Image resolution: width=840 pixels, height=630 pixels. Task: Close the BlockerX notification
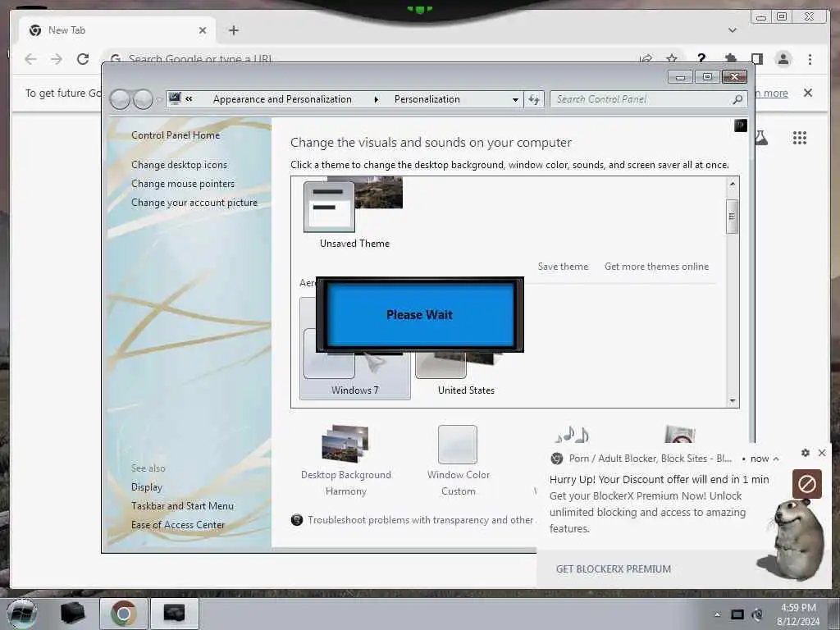pos(822,453)
